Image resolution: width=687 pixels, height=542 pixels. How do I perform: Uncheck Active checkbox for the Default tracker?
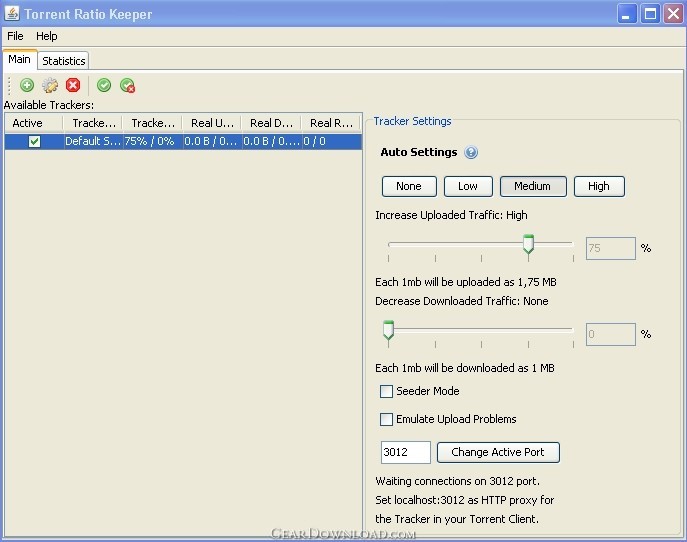coord(34,142)
